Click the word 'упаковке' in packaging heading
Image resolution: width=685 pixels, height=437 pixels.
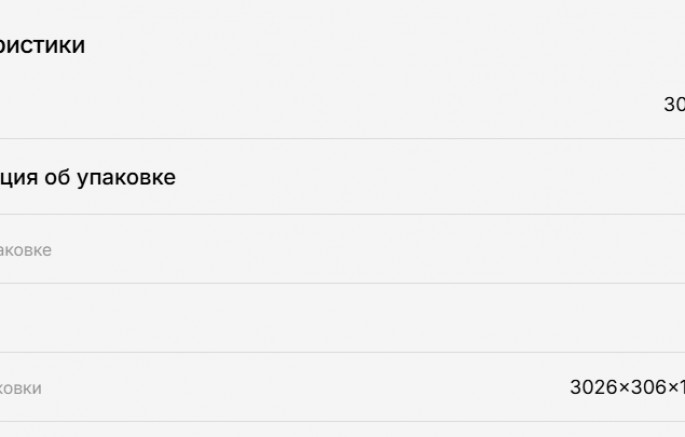(x=127, y=179)
